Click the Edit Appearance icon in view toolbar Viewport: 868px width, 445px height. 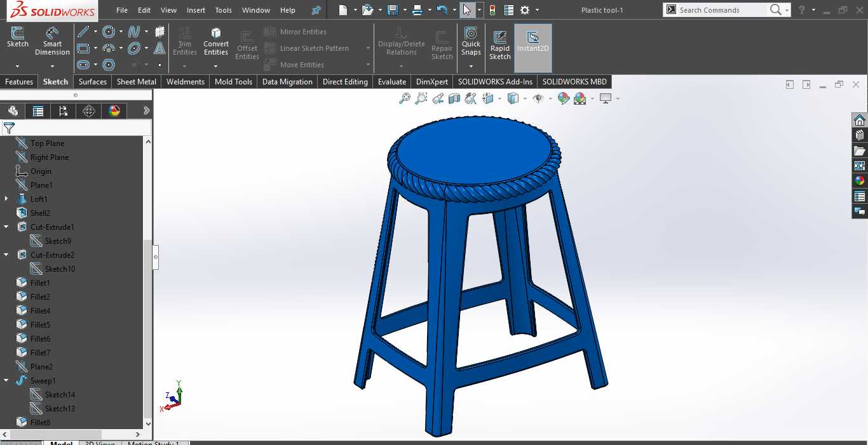563,98
